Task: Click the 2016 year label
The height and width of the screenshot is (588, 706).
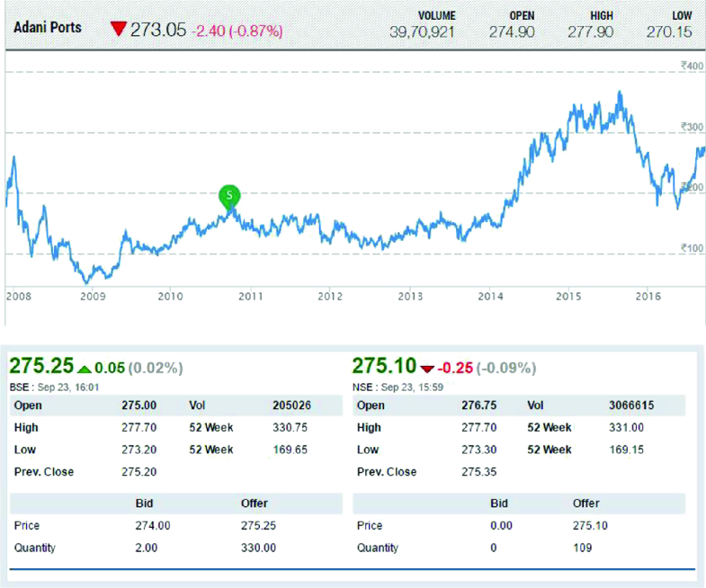Action: tap(648, 297)
